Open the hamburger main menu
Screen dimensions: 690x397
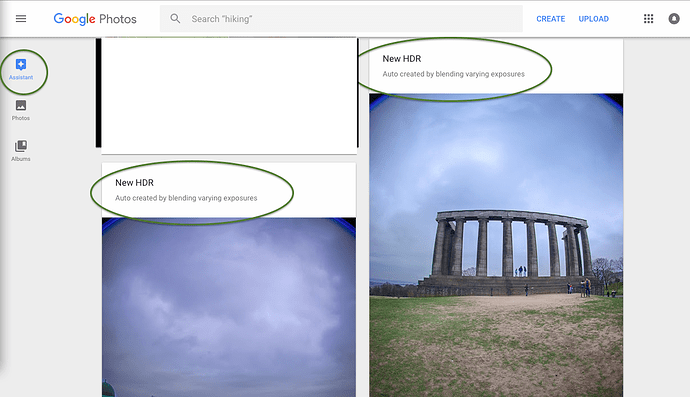(21, 18)
